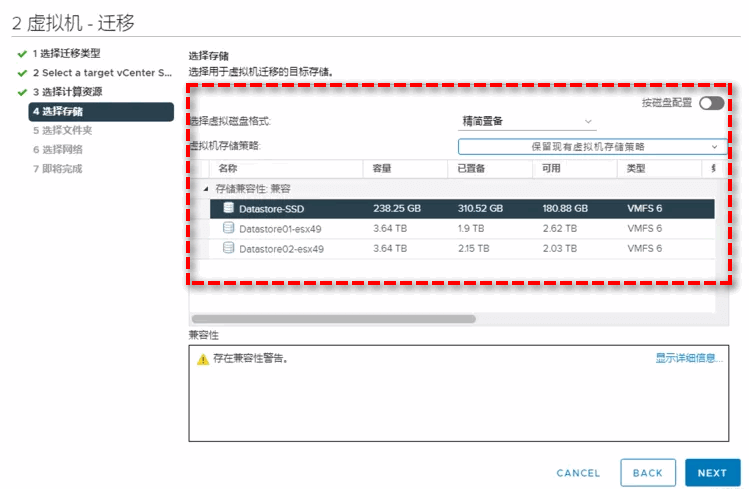Click the yellow compatibility warning icon
Viewport: 749px width, 489px height.
coord(202,359)
